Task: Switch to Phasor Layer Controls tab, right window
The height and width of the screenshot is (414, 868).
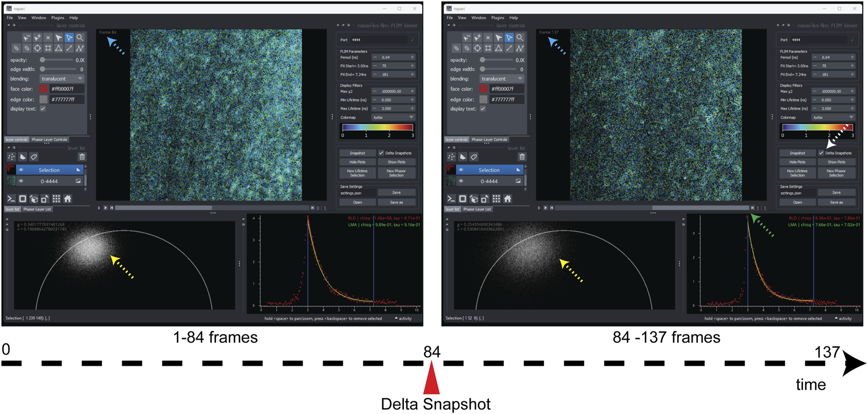Action: 489,139
